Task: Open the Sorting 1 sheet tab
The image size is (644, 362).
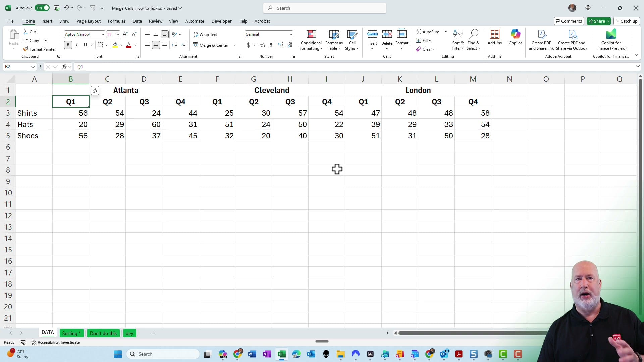Action: click(71, 333)
